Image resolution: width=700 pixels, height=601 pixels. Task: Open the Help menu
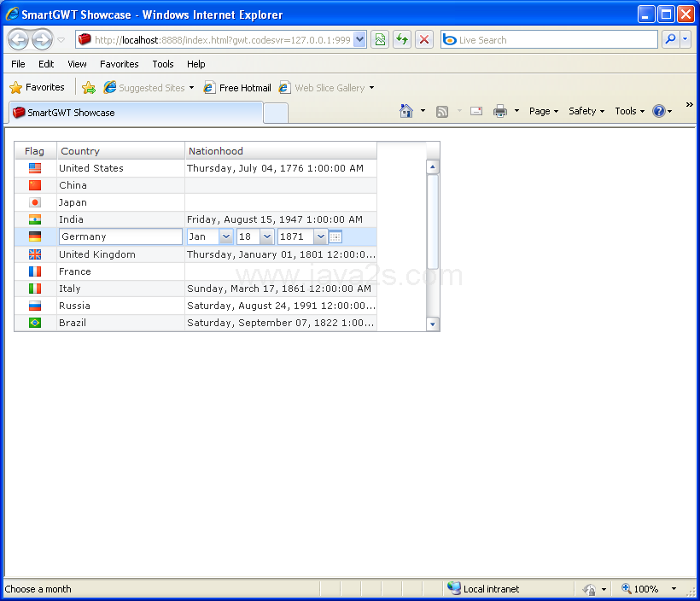tap(195, 64)
